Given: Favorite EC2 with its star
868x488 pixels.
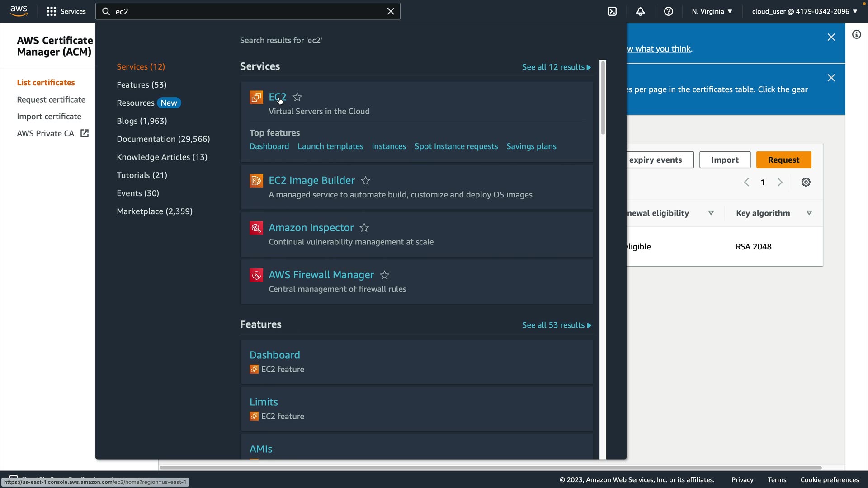Looking at the screenshot, I should pyautogui.click(x=297, y=97).
